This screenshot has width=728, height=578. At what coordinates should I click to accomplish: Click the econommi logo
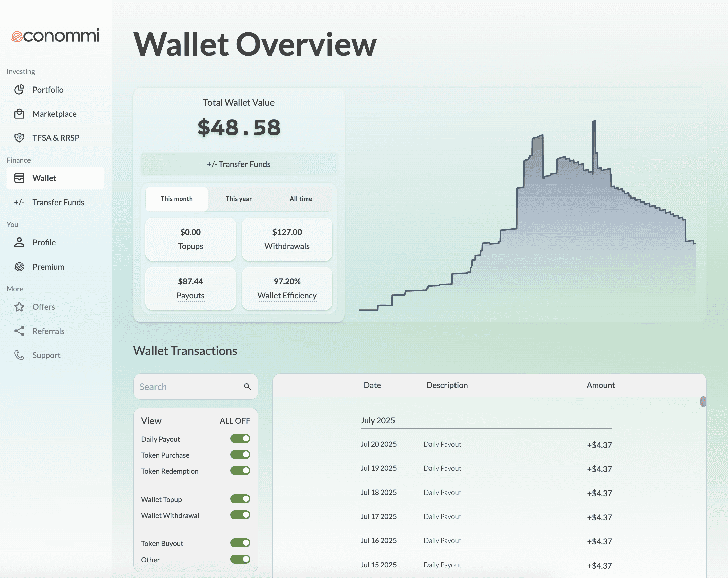pyautogui.click(x=55, y=36)
